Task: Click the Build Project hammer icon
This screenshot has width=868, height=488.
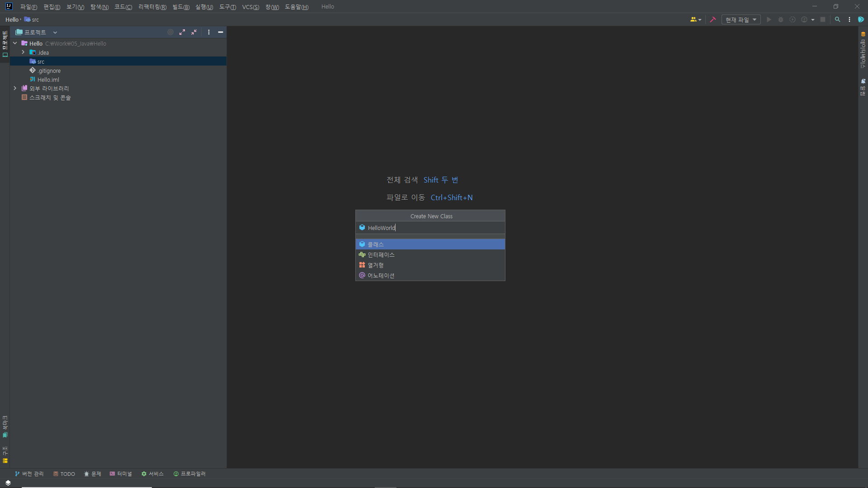Action: coord(713,19)
